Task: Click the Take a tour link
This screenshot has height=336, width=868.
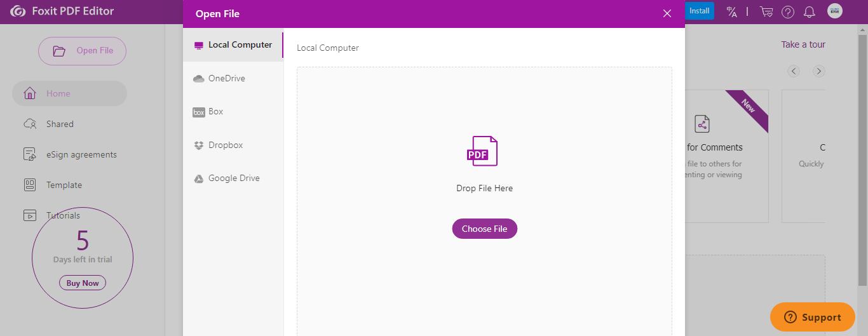Action: tap(803, 44)
